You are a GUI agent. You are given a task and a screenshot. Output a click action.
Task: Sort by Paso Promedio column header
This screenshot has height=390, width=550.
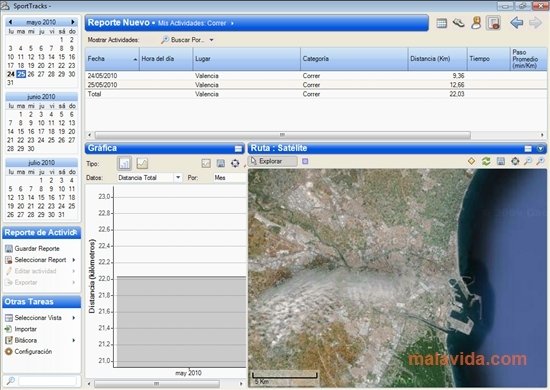click(x=528, y=59)
